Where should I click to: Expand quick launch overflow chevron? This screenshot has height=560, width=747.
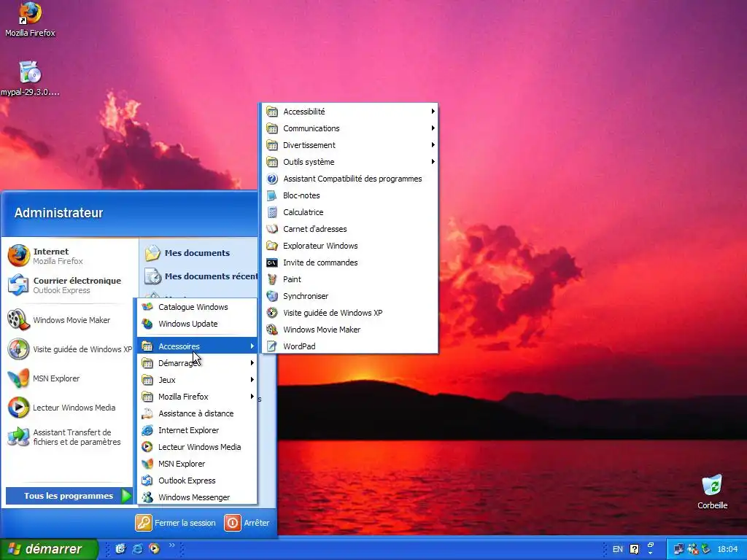click(x=172, y=545)
